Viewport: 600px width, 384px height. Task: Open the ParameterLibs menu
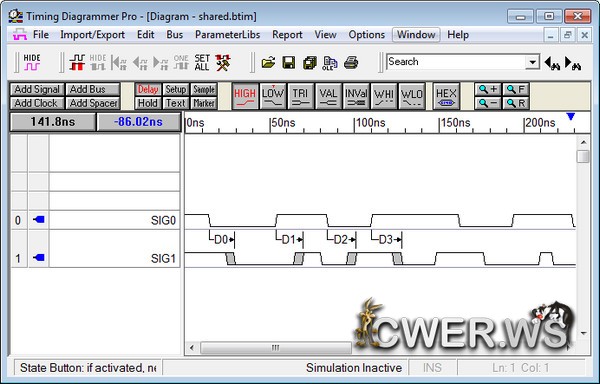click(x=227, y=35)
